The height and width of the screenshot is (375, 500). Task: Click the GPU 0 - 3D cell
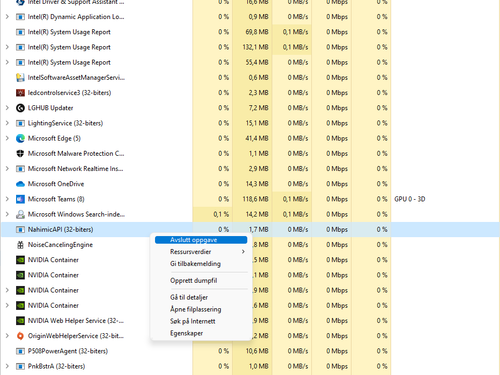point(410,199)
